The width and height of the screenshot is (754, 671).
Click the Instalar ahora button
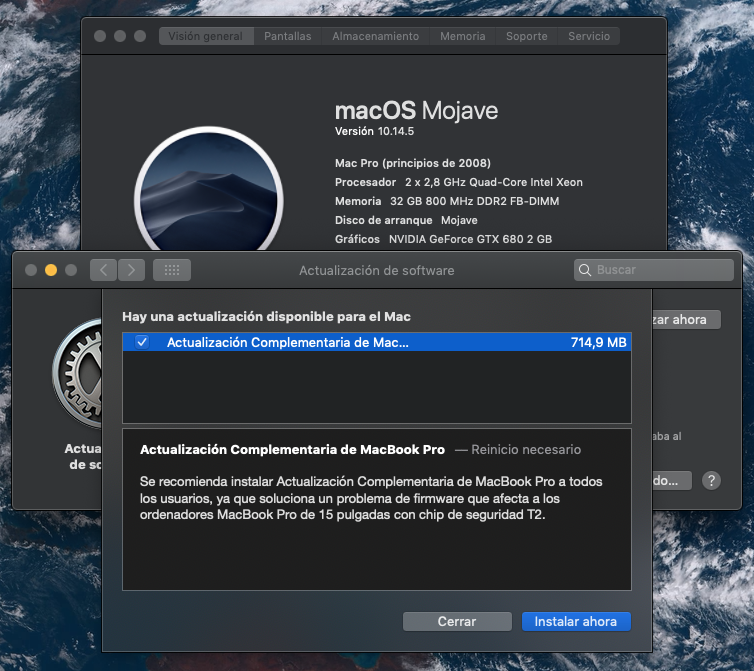click(576, 621)
